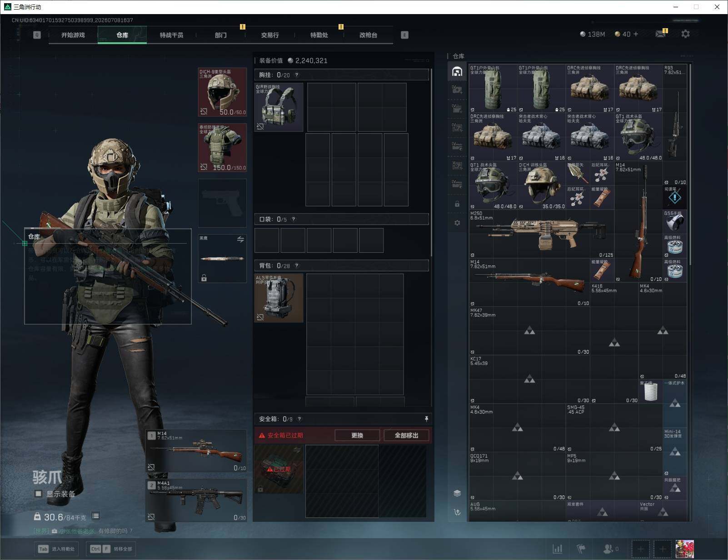
Task: Select the equipped M14 primary weapon slot
Action: [196, 451]
